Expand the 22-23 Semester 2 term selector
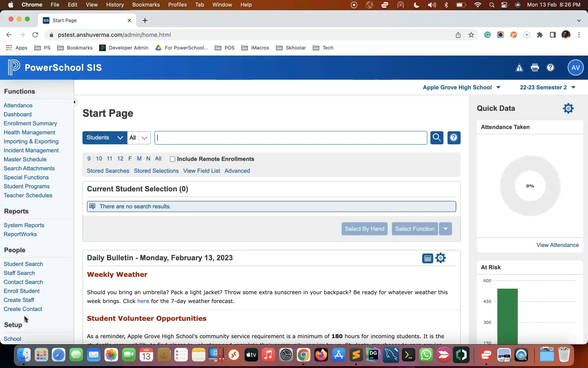Image resolution: width=588 pixels, height=368 pixels. click(x=548, y=88)
